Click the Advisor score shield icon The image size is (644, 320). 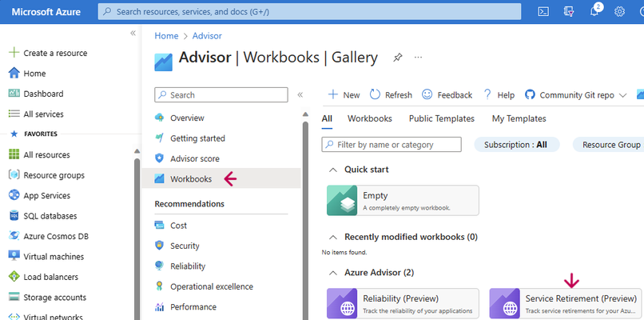coord(159,158)
